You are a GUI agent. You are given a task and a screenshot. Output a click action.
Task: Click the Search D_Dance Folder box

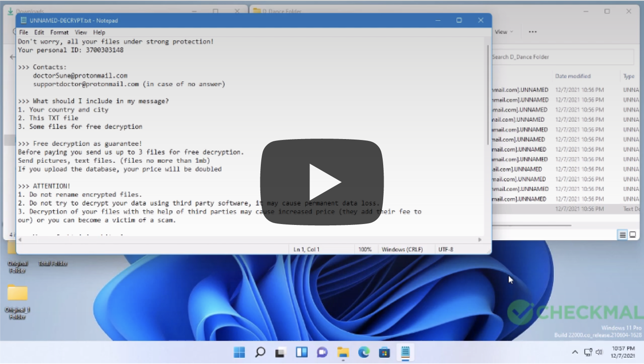click(563, 57)
